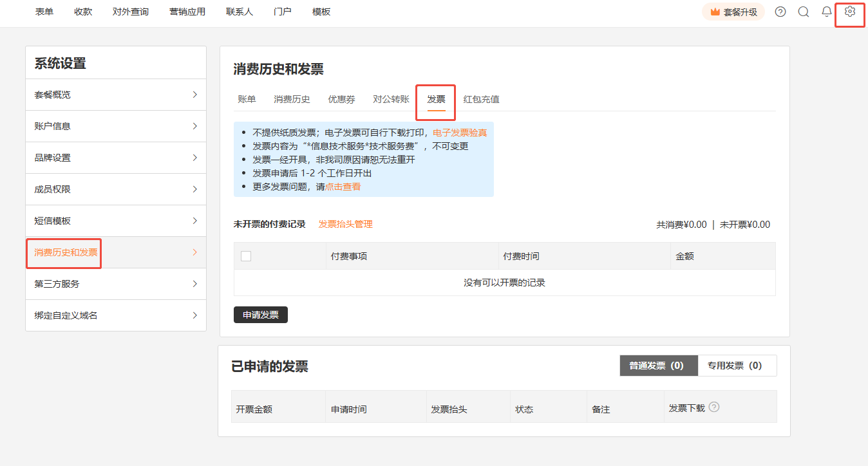Open the 电子发票验真 link
This screenshot has width=868, height=466.
pos(460,133)
